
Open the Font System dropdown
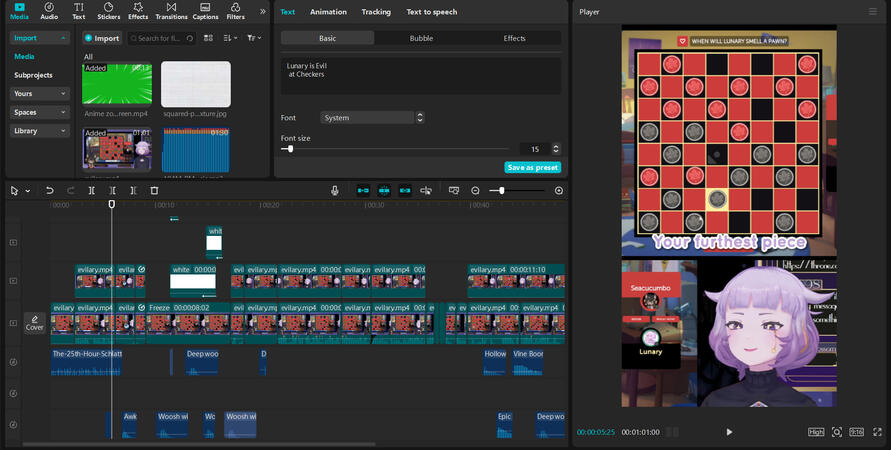point(372,118)
